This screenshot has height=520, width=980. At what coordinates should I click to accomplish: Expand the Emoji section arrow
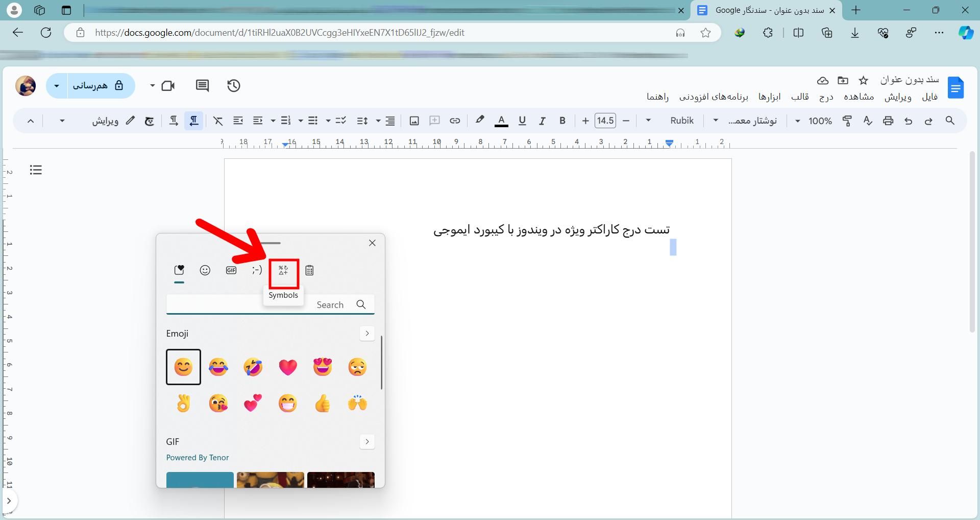click(367, 334)
